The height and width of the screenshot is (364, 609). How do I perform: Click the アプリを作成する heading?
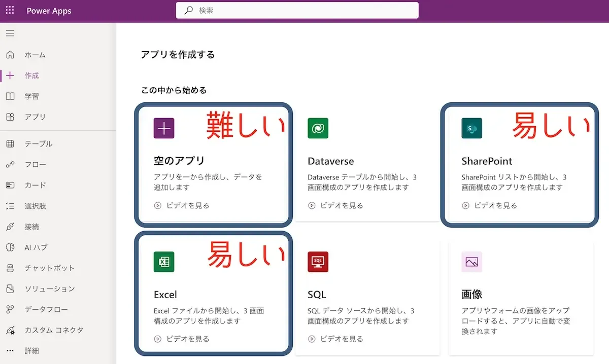click(x=178, y=55)
